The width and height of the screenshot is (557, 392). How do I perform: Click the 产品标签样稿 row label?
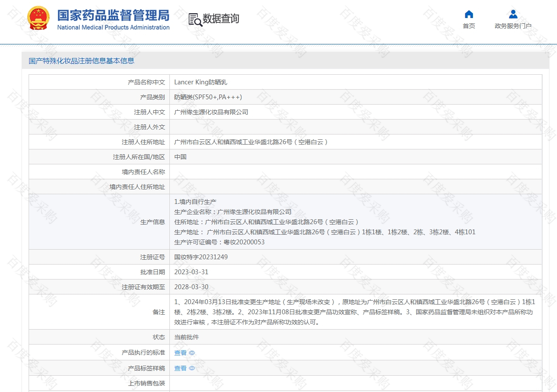147,368
